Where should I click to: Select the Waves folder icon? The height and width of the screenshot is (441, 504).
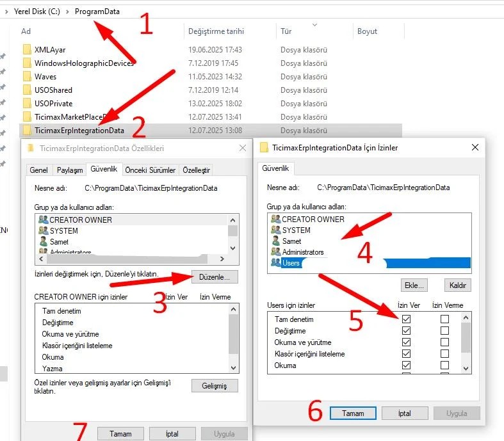tap(26, 77)
